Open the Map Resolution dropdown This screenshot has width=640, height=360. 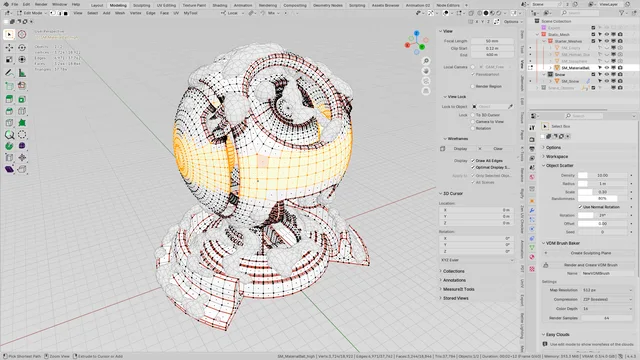point(607,290)
